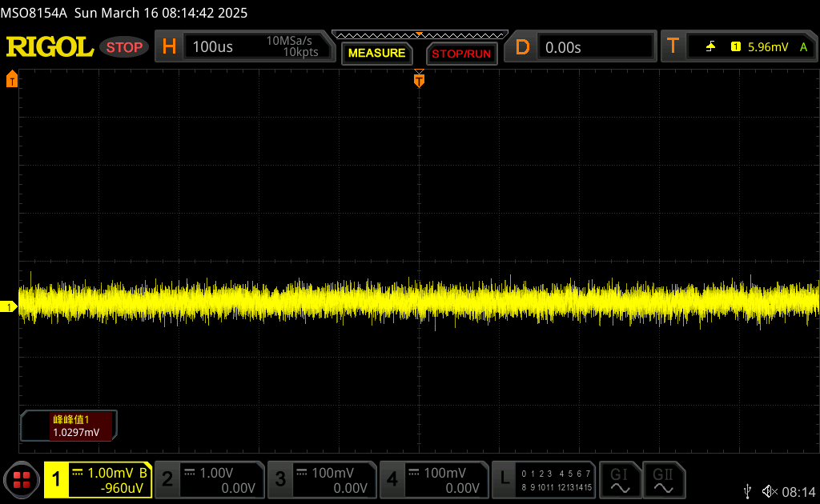Select the 5.96mV trigger level
Viewport: 820px width, 504px height.
(x=768, y=47)
